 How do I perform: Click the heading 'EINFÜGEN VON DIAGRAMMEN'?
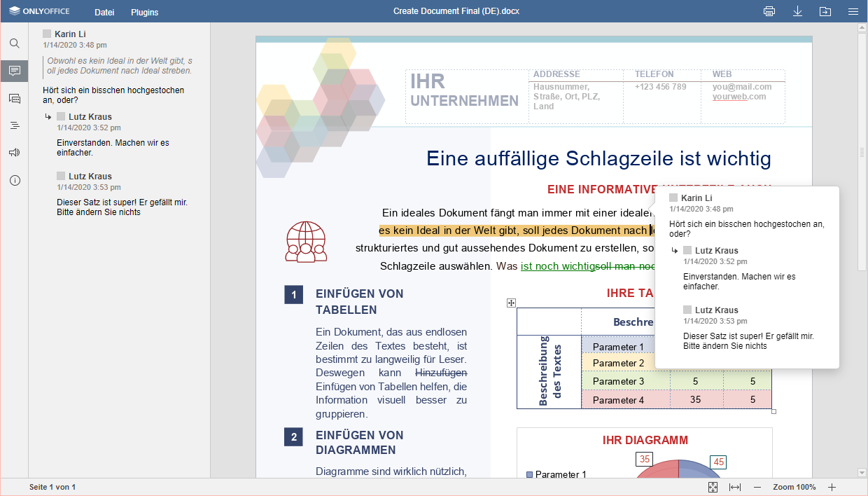360,443
